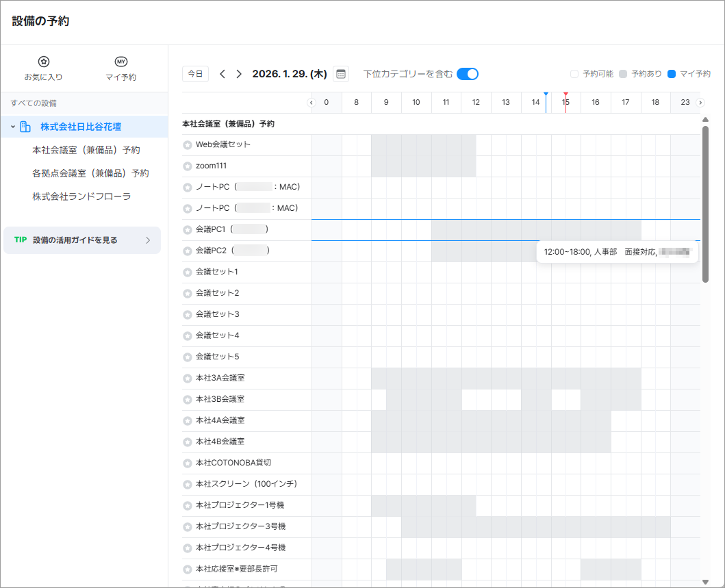Viewport: 725px width, 588px height.
Task: Toggle 下位カテゴリーを含む switch off
Action: 467,74
